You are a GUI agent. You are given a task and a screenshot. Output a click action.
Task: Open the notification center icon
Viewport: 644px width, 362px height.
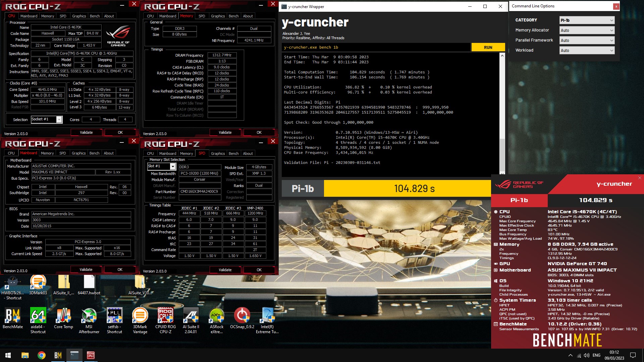pos(633,355)
